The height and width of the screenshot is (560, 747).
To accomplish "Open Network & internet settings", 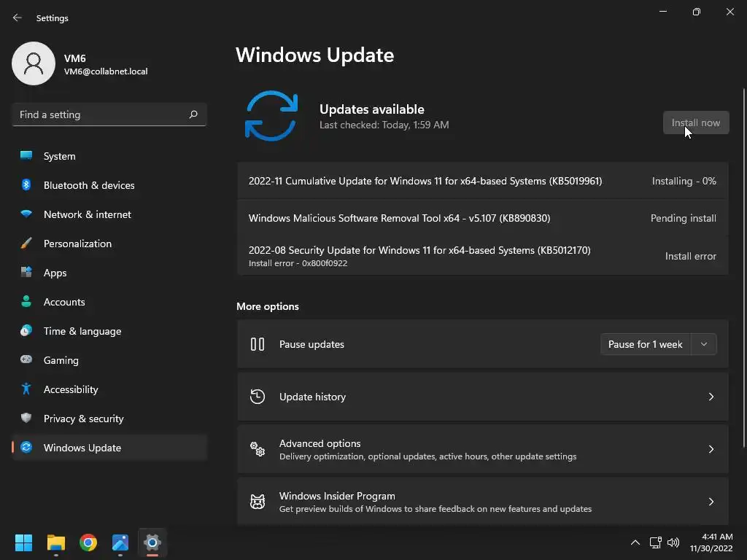I will (109, 214).
